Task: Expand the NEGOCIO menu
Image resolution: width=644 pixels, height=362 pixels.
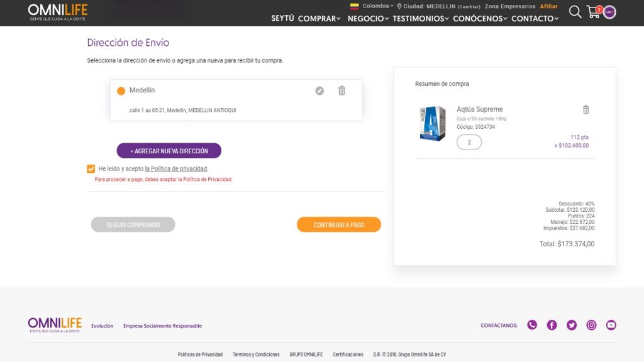Action: 368,18
